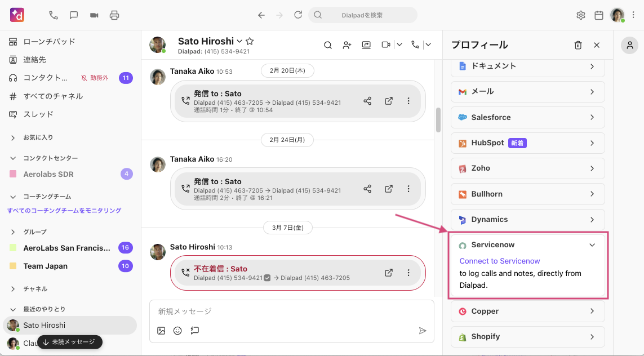Expand the Zoho integration row
The image size is (644, 356).
528,168
